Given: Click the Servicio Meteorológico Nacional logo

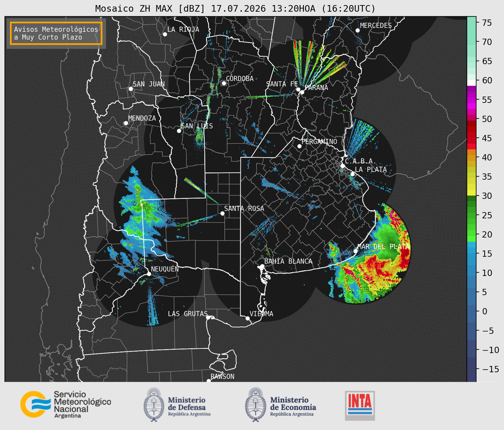Looking at the screenshot, I should 65,404.
